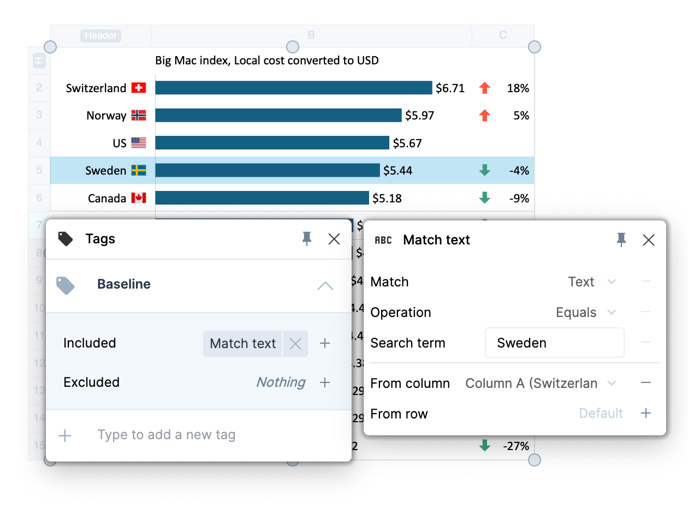Click the Switzerland bar in the chart

point(293,88)
